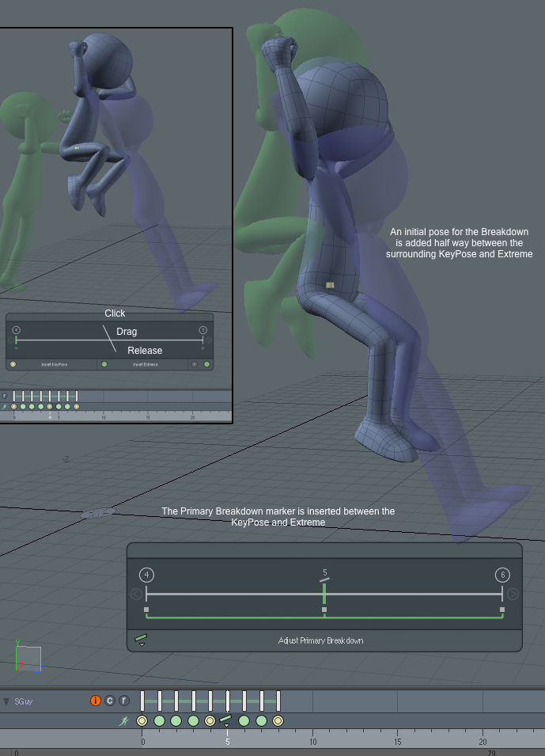Select the yellow hip controller on character

point(330,285)
